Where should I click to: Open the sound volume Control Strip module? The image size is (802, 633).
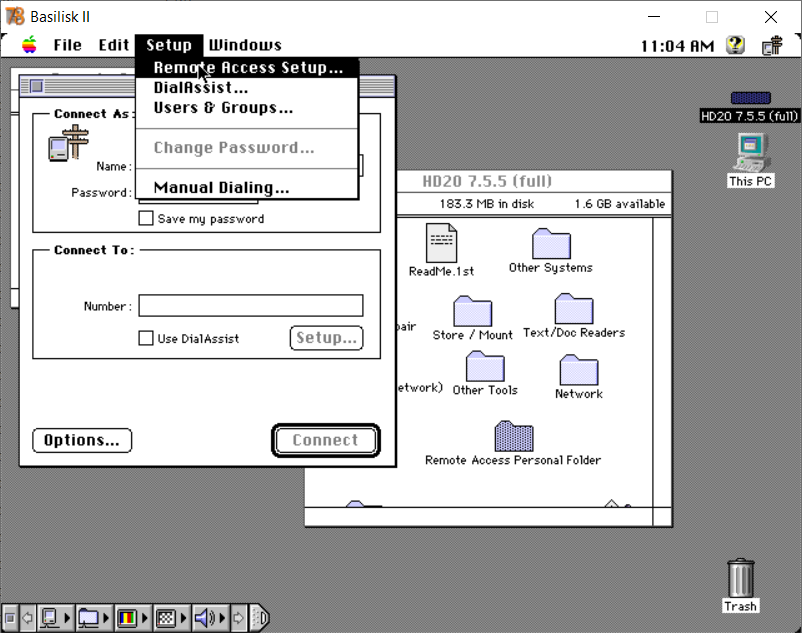click(210, 618)
